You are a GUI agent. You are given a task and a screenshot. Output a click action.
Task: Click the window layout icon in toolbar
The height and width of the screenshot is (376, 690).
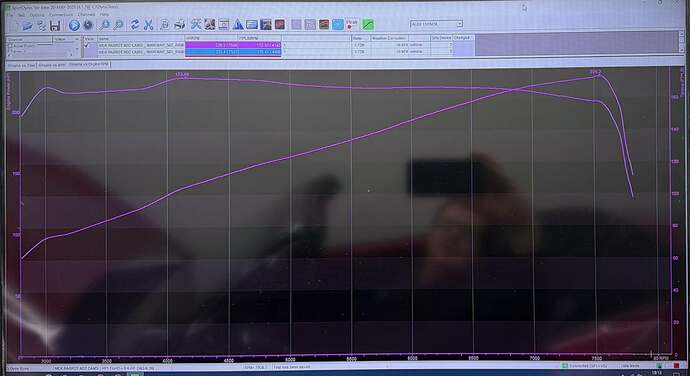224,25
